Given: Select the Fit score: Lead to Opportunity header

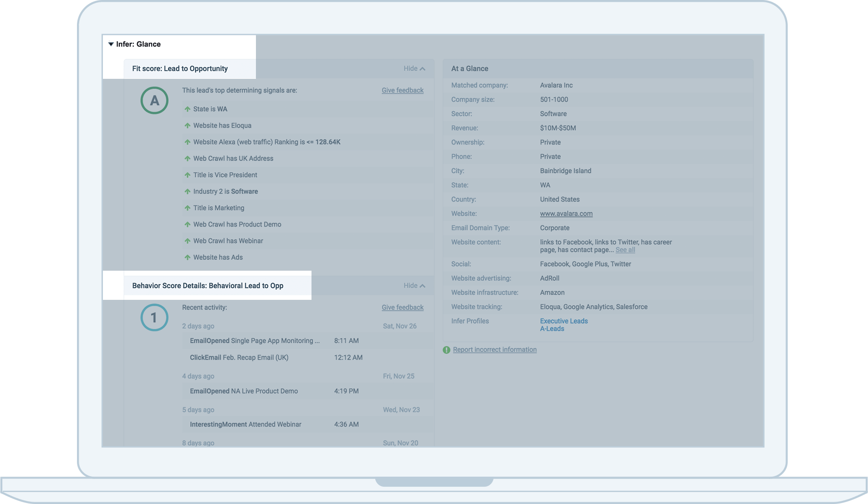Looking at the screenshot, I should pos(180,69).
